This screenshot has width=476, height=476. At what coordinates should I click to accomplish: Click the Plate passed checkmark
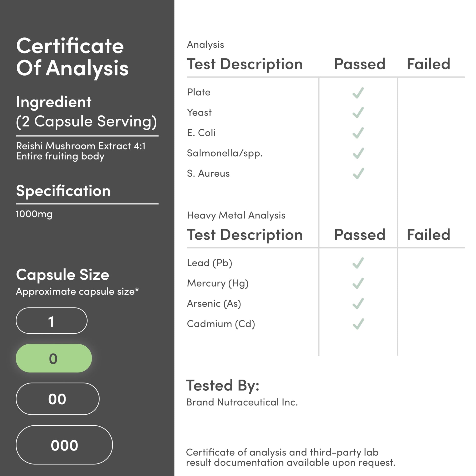(x=358, y=93)
